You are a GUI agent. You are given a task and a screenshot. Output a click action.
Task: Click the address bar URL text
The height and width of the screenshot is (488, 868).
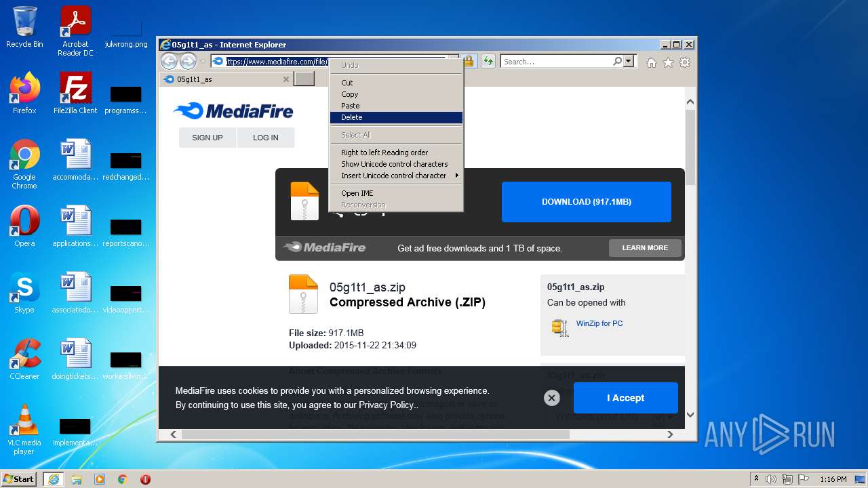pos(277,62)
